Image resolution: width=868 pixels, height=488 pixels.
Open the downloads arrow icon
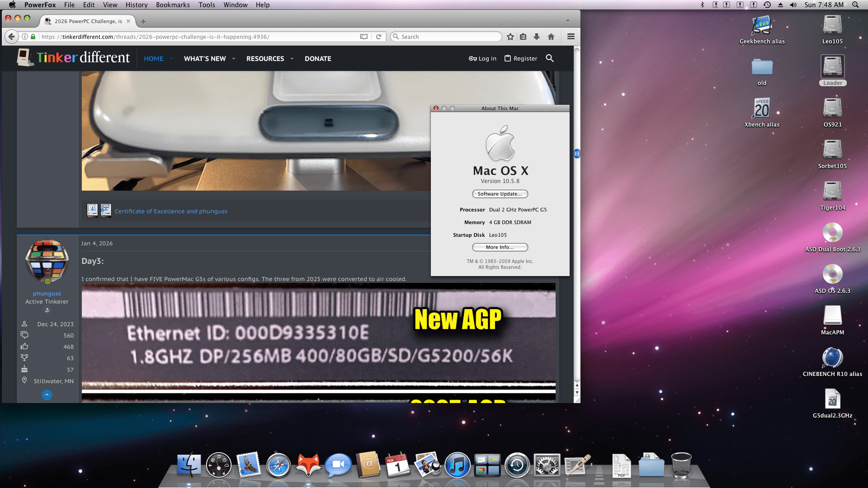[537, 37]
